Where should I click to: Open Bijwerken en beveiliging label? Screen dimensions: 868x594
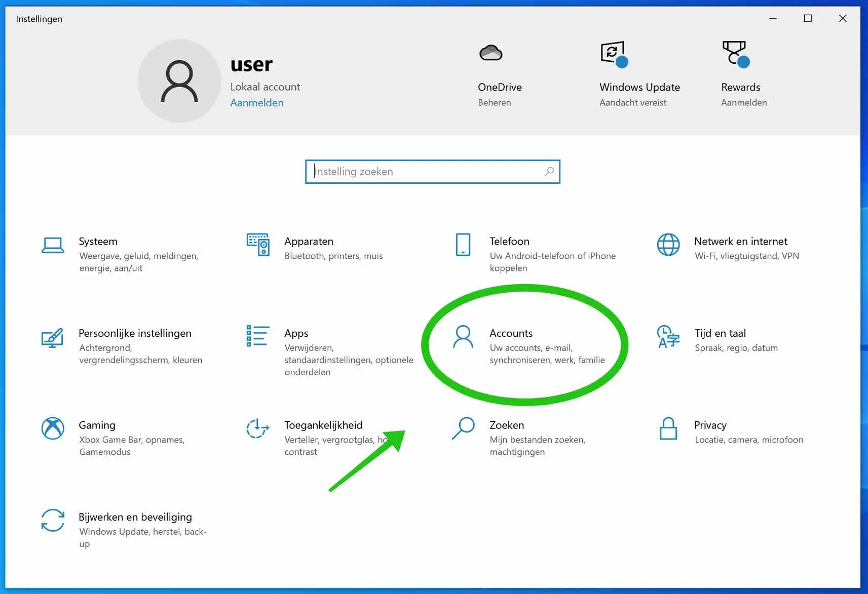(x=135, y=517)
